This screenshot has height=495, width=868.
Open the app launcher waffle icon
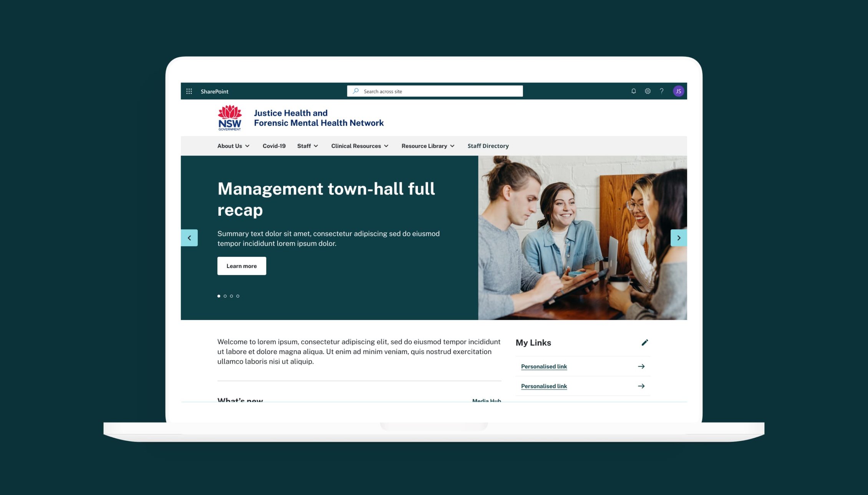tap(189, 91)
